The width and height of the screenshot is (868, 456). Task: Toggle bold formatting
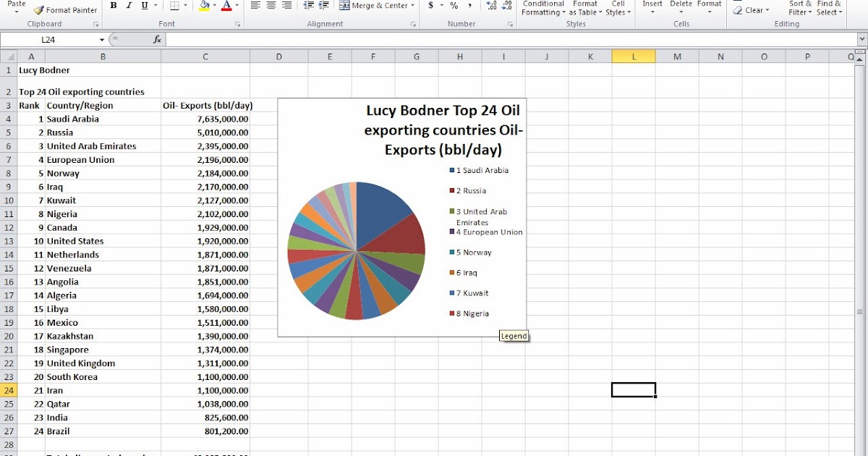[x=114, y=5]
